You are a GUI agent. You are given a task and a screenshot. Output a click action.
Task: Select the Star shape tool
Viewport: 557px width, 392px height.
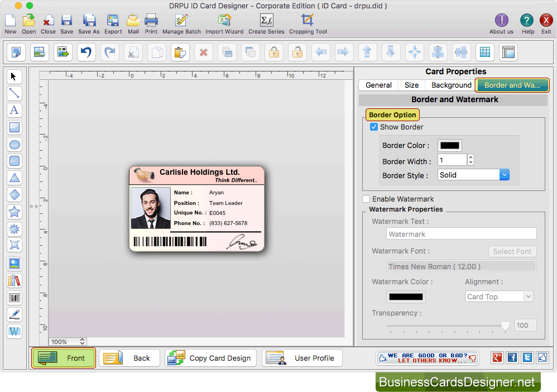(x=14, y=212)
